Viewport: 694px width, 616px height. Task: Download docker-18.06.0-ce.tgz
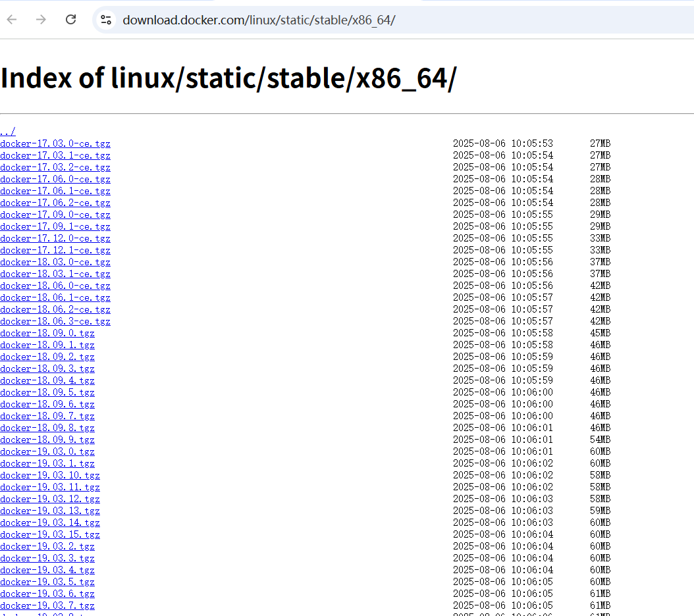(x=55, y=286)
